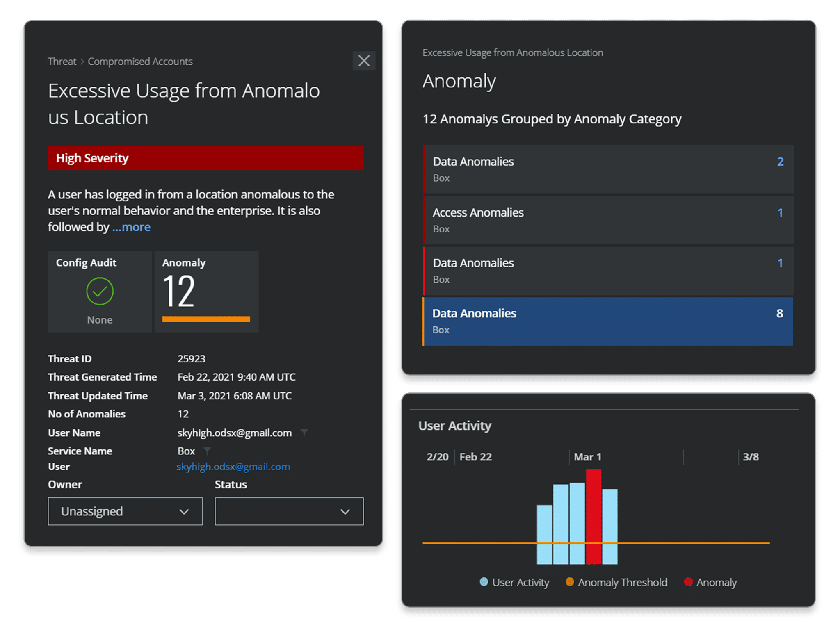The image size is (840, 629).
Task: Click filter icon next to User Name email
Action: [x=304, y=432]
